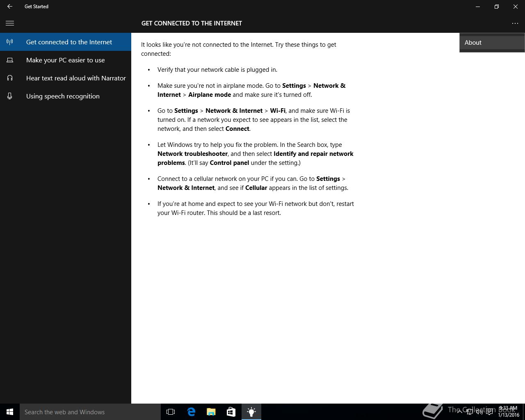Click the laptop icon in sidebar
The image size is (525, 420).
[10, 60]
